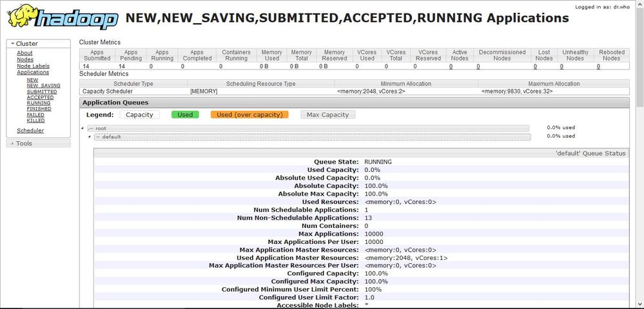Click the Max Capacity legend box
The image size is (644, 309).
coord(327,115)
